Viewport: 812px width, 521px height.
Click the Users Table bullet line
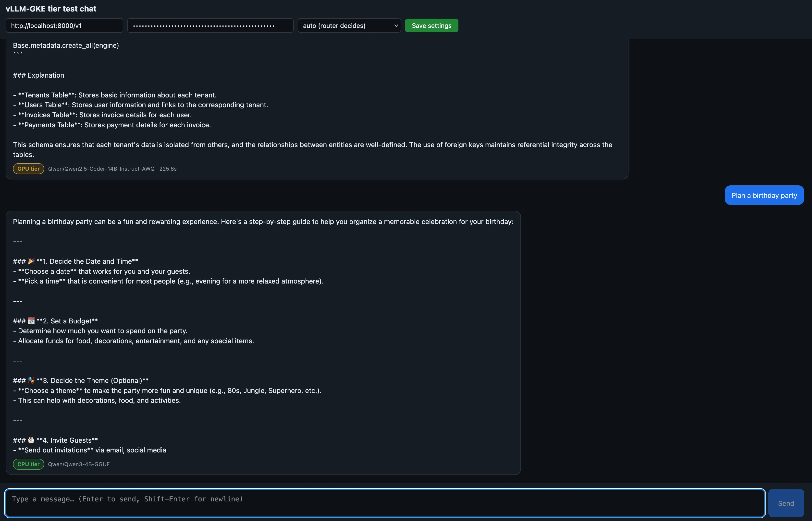(140, 105)
